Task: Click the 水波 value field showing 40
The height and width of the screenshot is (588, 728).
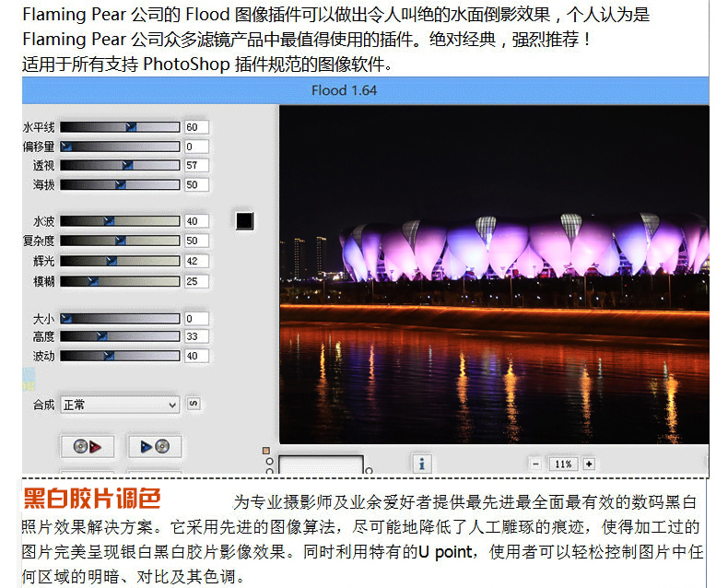Action: pos(196,220)
